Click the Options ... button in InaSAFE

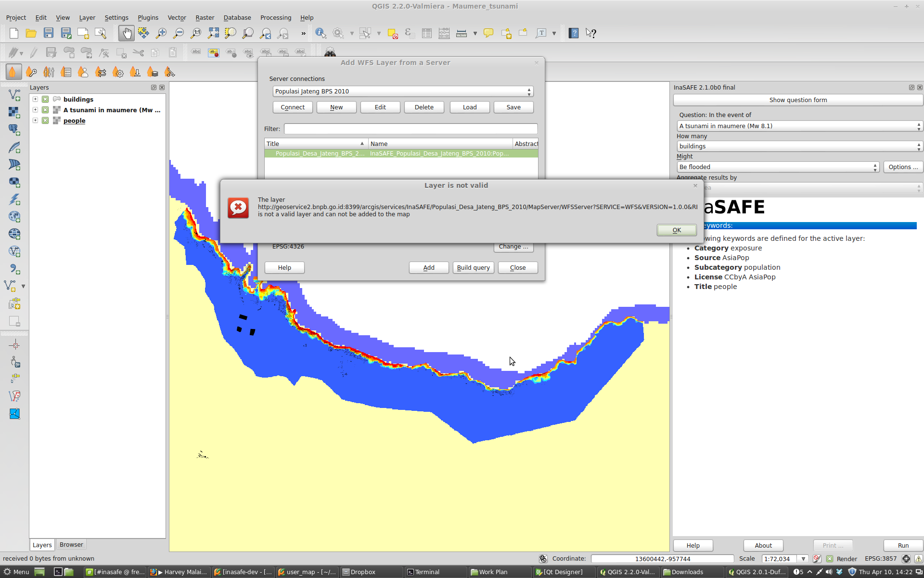tap(903, 167)
